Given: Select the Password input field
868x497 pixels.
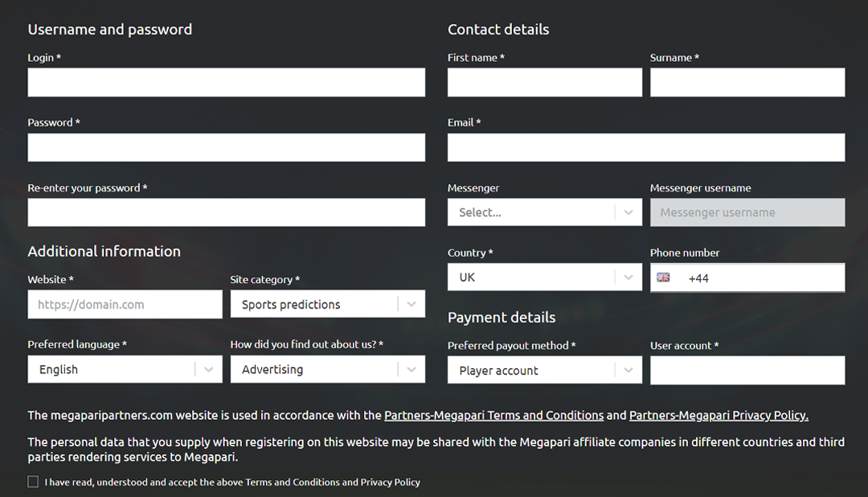Looking at the screenshot, I should (x=227, y=147).
